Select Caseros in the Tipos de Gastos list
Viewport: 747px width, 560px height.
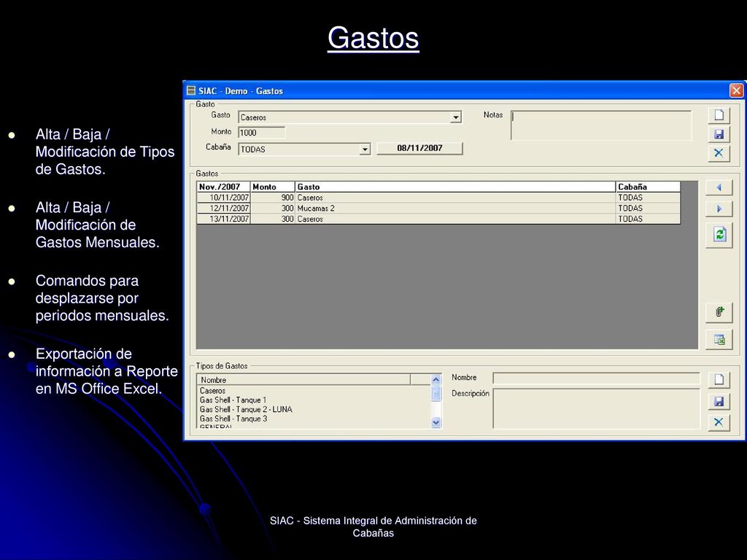pyautogui.click(x=212, y=391)
